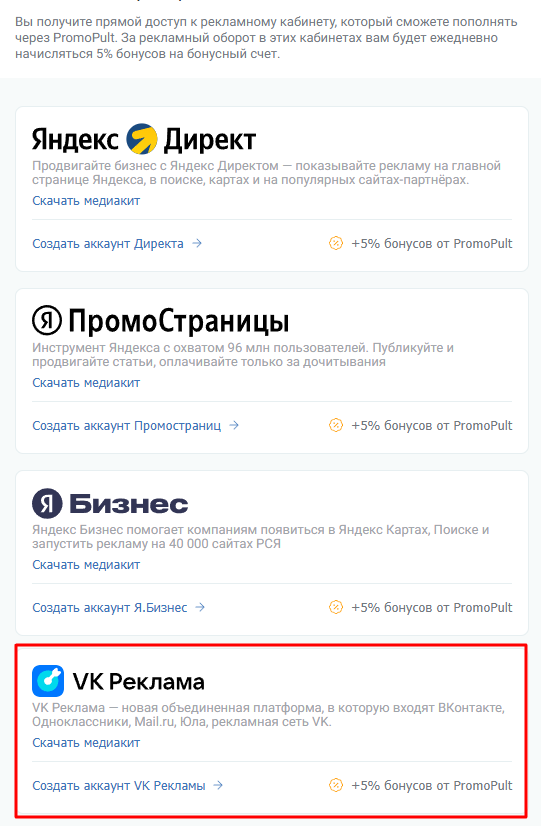Click arrow next to Создать аккаунт VK Рекламы
Screen dimensions: 541x826
(x=218, y=785)
